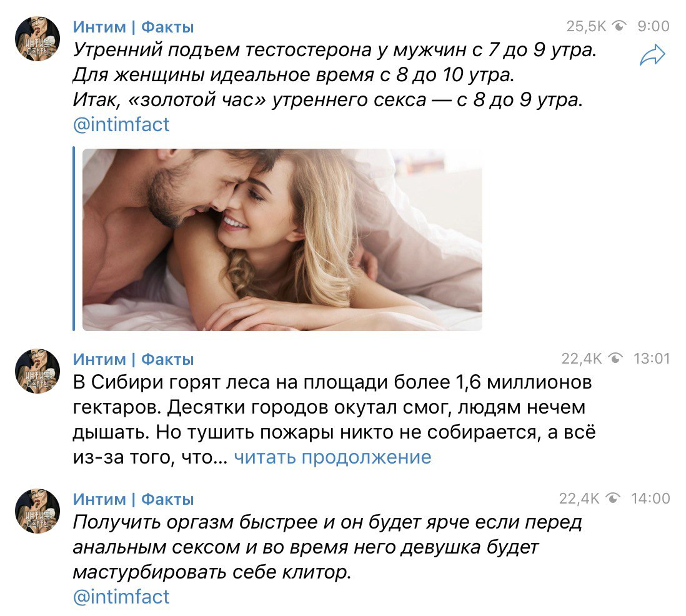Click the blue quote bar beside photo
This screenshot has width=686, height=616.
tap(74, 239)
